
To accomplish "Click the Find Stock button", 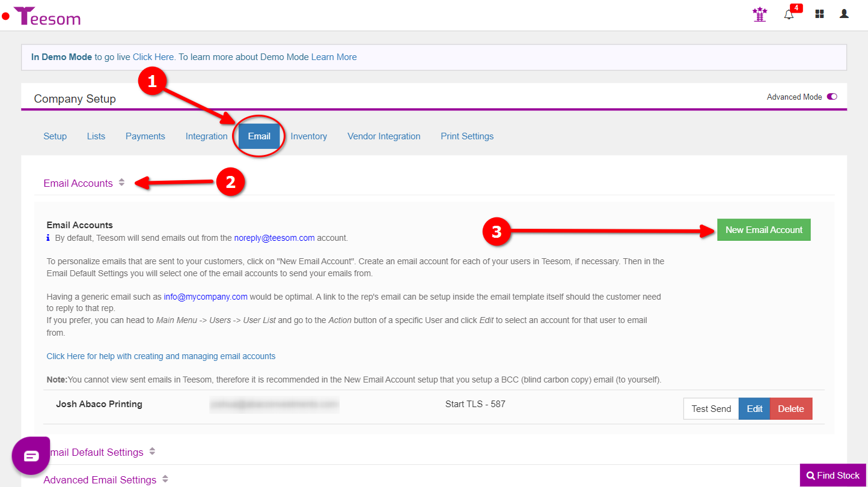I will [833, 476].
